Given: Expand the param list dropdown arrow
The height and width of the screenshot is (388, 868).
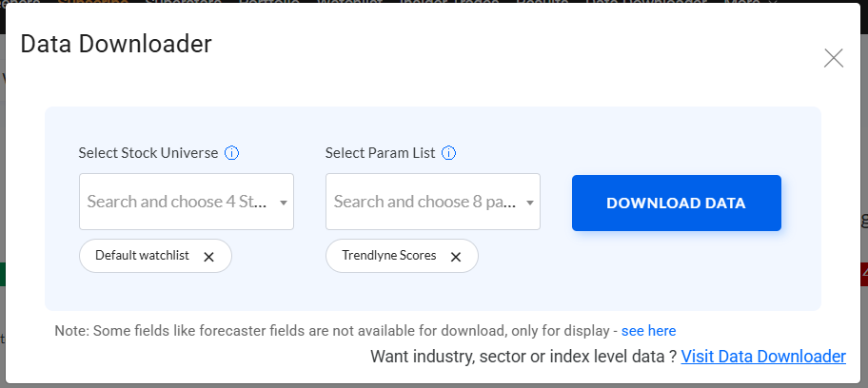Looking at the screenshot, I should coord(530,202).
